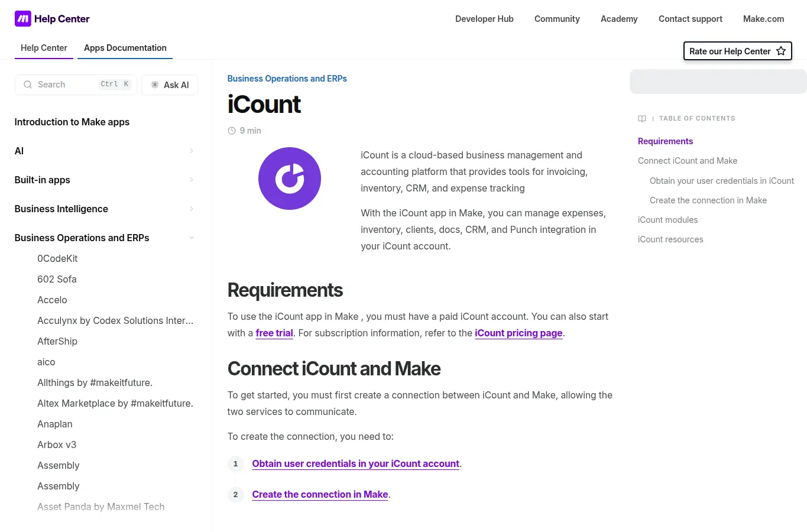Screen dimensions: 807x532
Task: Select 602 Sofa in the sidebar
Action: pyautogui.click(x=57, y=279)
